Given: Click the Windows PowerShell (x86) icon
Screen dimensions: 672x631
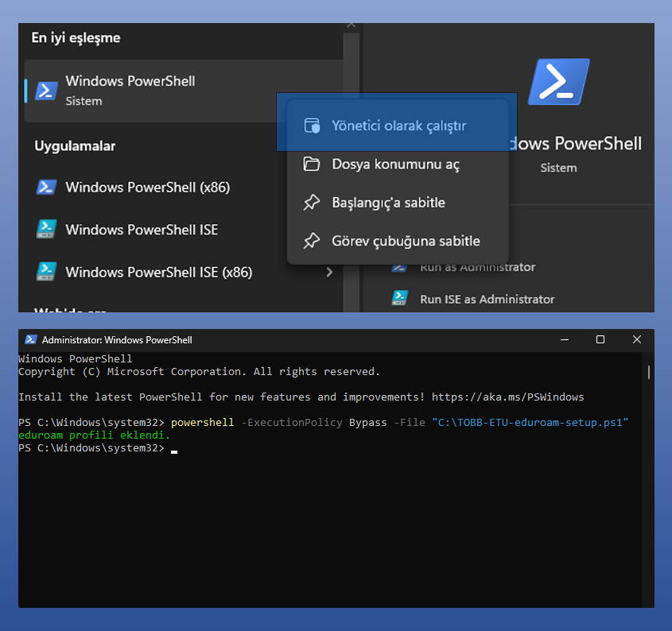Looking at the screenshot, I should point(47,188).
